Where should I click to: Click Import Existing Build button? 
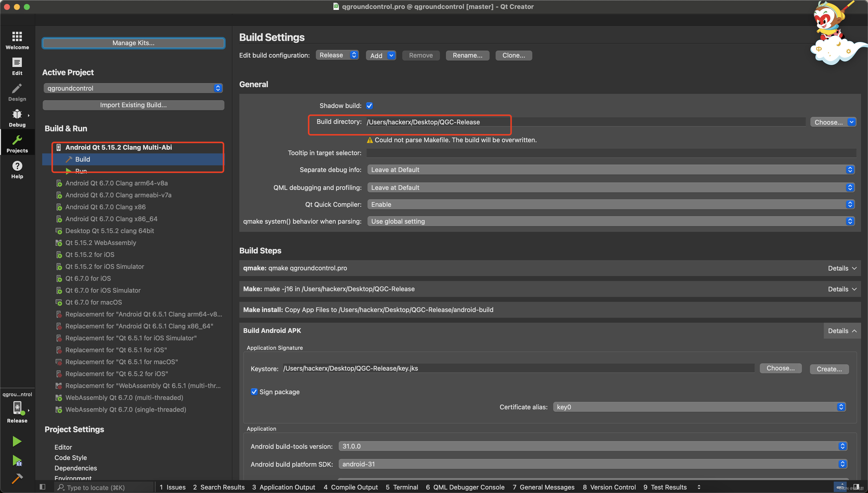(133, 105)
